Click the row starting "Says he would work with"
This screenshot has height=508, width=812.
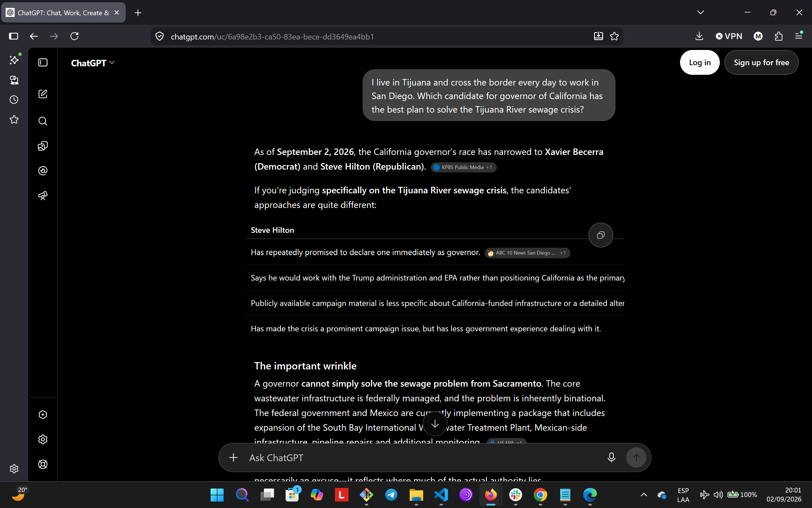click(435, 278)
